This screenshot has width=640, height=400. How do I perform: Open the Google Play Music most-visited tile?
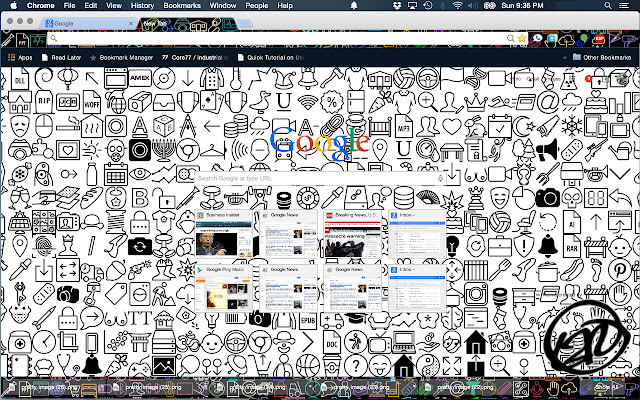[x=224, y=288]
